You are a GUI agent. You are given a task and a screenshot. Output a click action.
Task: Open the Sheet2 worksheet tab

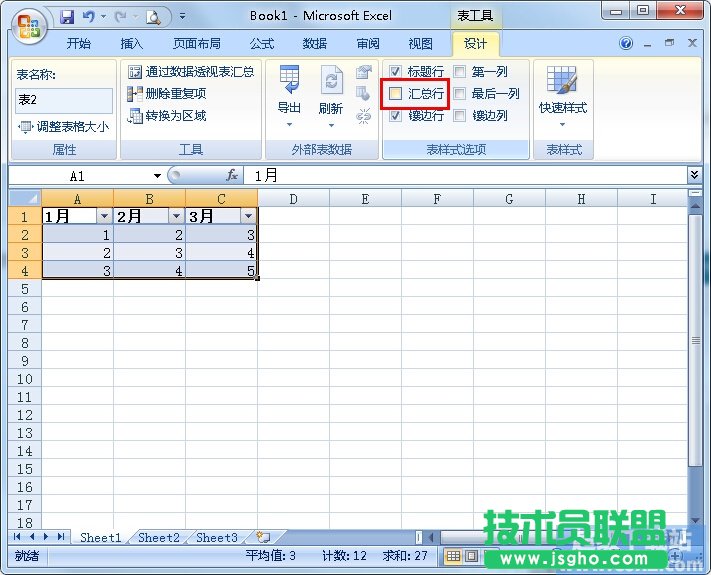(x=158, y=537)
